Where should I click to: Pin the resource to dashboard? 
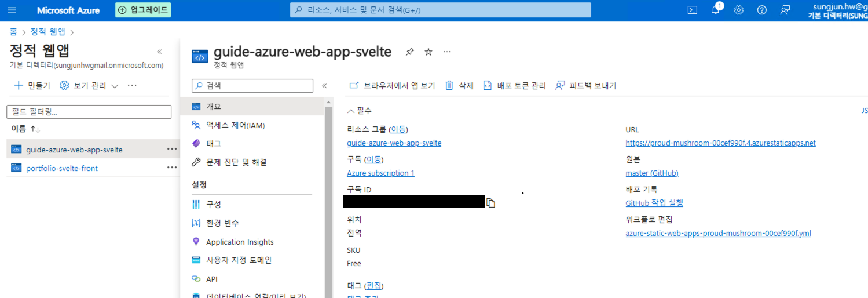(410, 52)
